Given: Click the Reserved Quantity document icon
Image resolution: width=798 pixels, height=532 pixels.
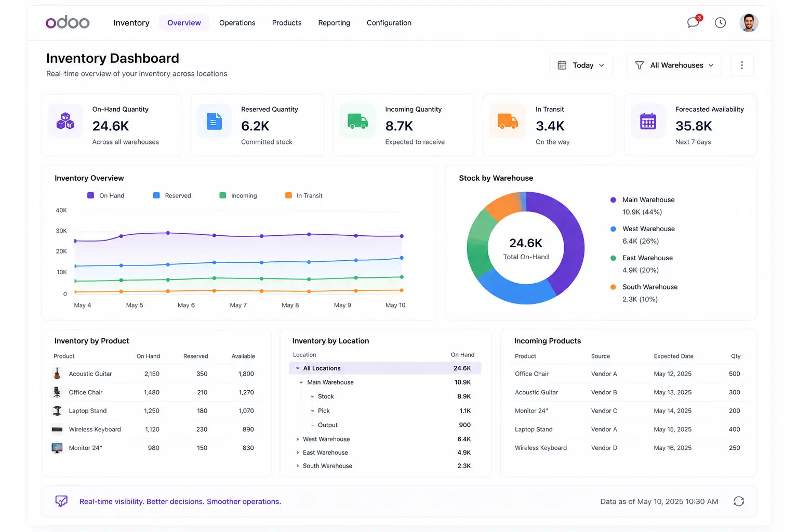Looking at the screenshot, I should coord(215,121).
